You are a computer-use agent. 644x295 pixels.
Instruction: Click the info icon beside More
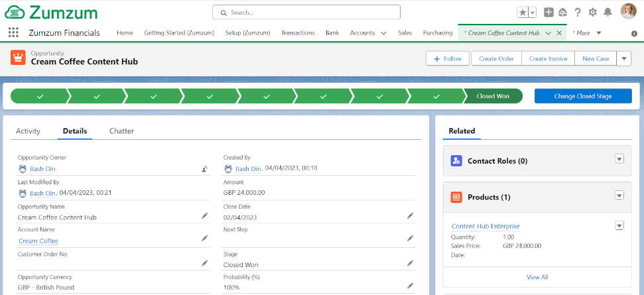point(634,34)
